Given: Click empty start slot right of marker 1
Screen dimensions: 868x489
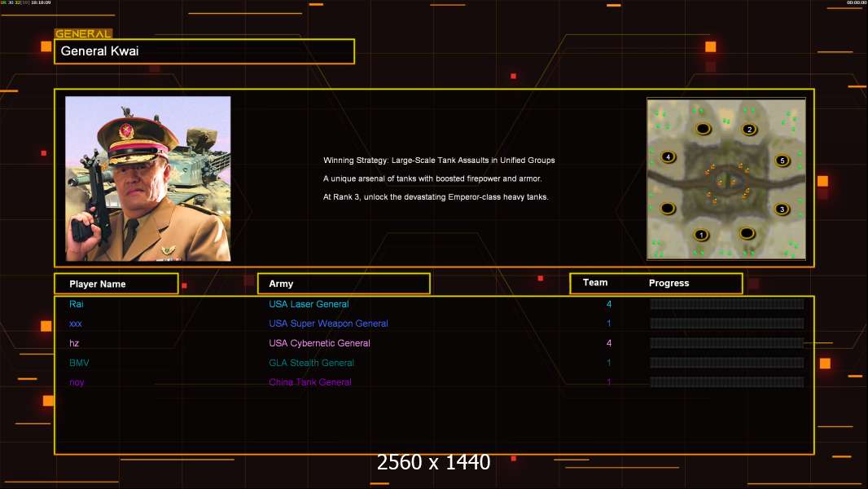Looking at the screenshot, I should [x=747, y=233].
